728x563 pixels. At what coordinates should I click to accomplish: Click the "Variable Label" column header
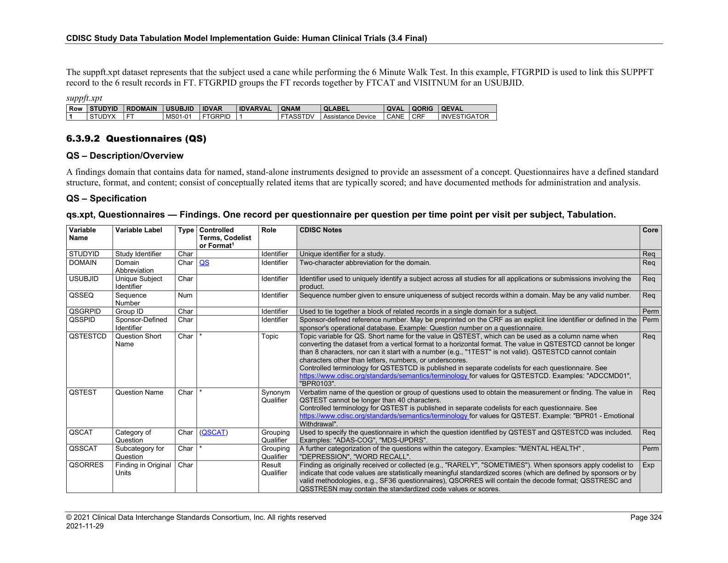(144, 238)
